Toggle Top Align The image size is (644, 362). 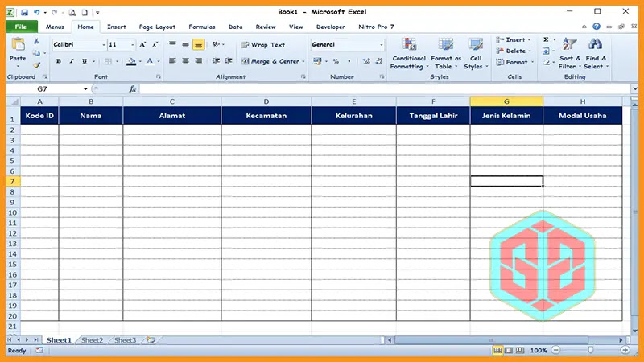pos(172,44)
